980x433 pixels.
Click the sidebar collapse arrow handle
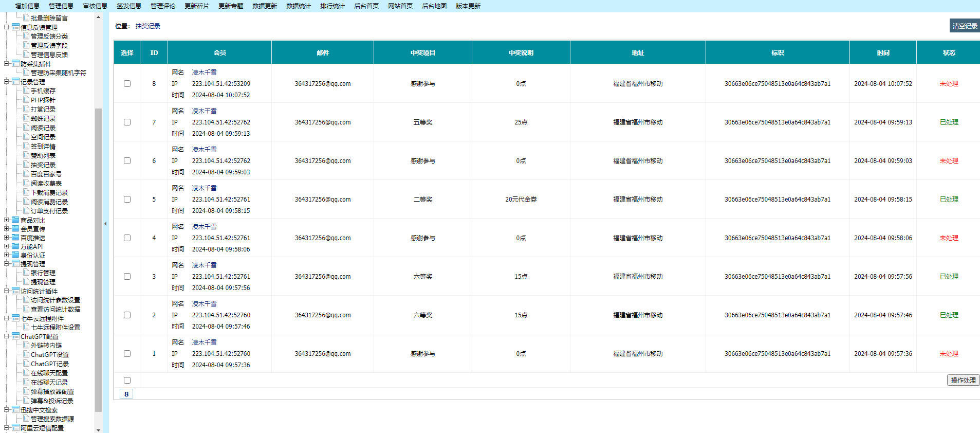[105, 224]
